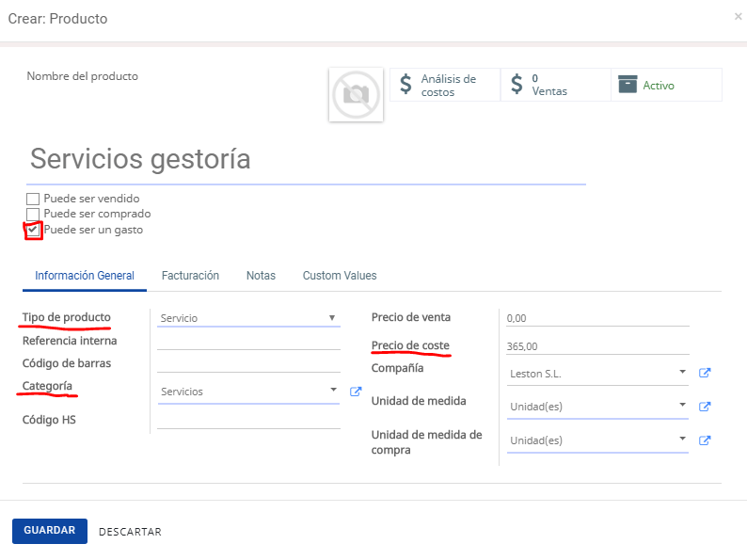Image resolution: width=747 pixels, height=560 pixels.
Task: Open Análisis de costos stat button
Action: (445, 85)
